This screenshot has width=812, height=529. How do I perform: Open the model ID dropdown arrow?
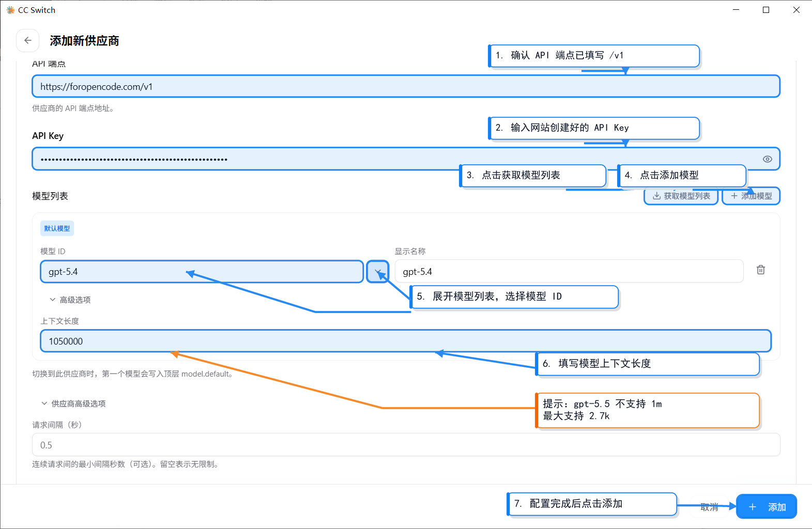(378, 272)
